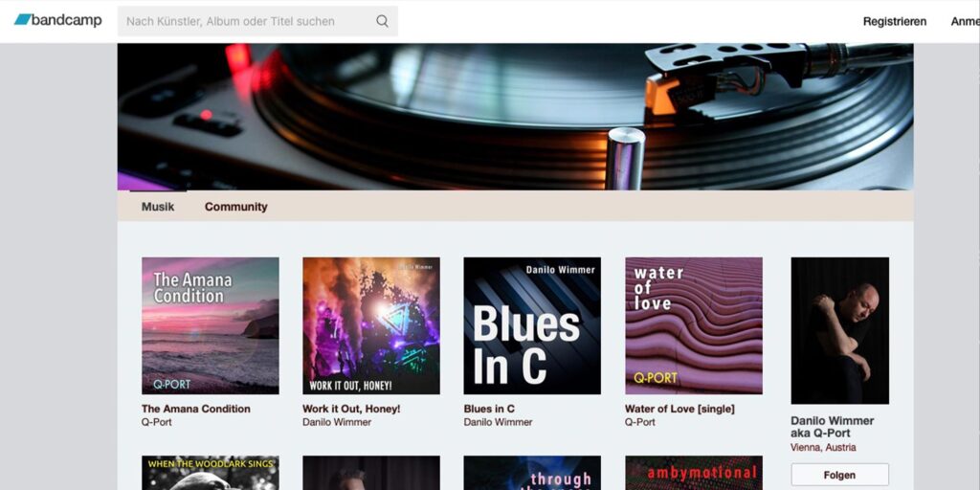This screenshot has height=490, width=980.
Task: Open the ambymotional album cover
Action: 694,473
